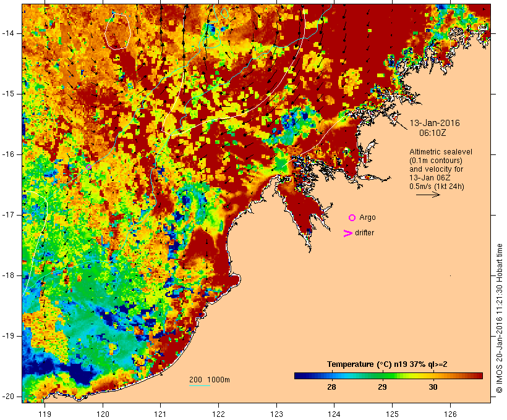This screenshot has height=420, width=507.
Task: Click the '29' color bar tick label
Action: tap(382, 387)
